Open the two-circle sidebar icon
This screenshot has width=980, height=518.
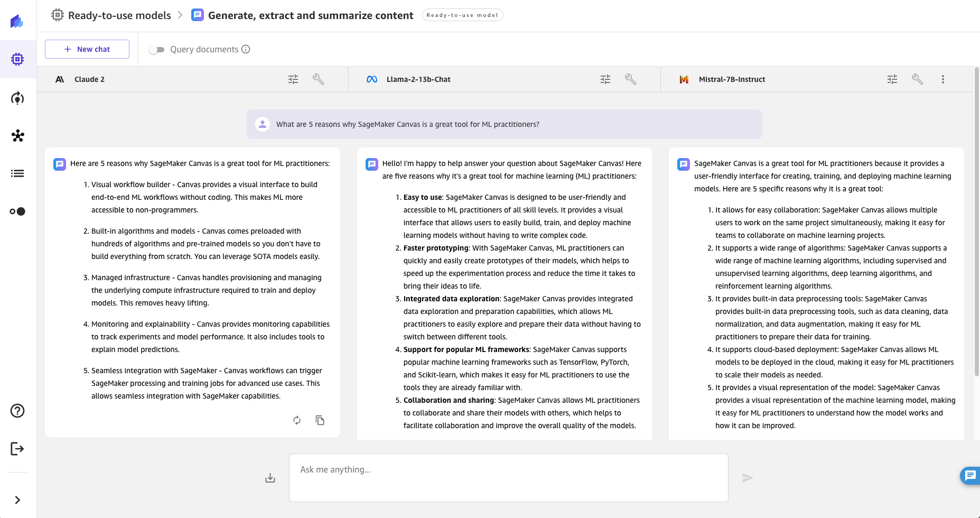coord(17,211)
